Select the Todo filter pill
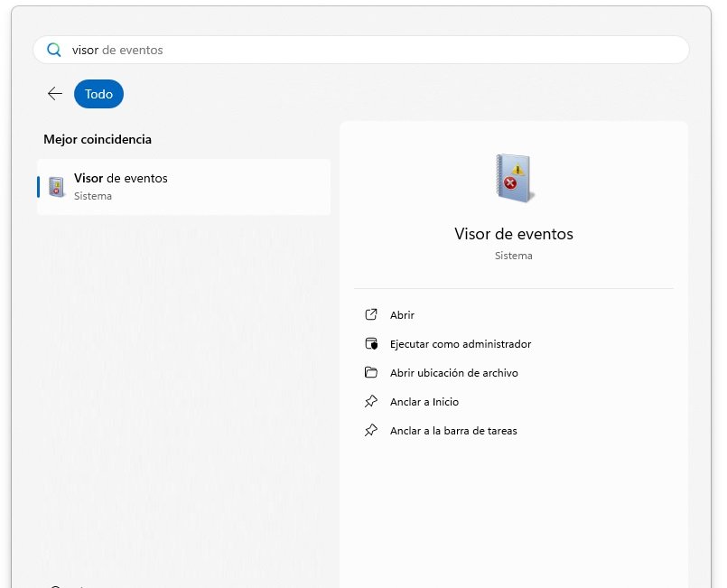Viewport: 727px width, 588px height. (x=98, y=94)
